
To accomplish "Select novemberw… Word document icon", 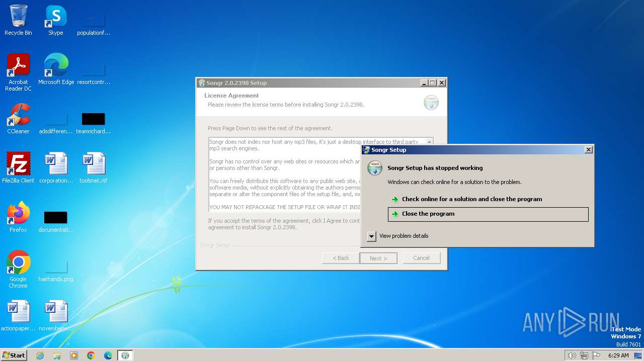I will (x=56, y=315).
